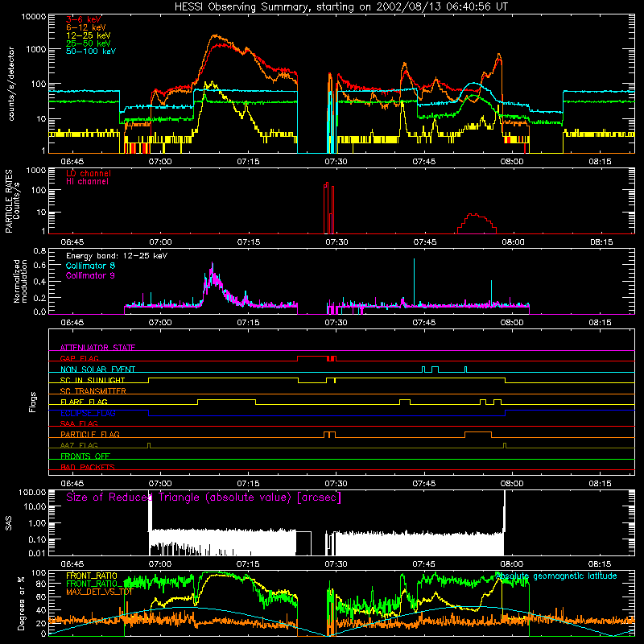This screenshot has width=644, height=644.
Task: Click the 07:45 time label under the SAS panel
Action: click(x=424, y=564)
